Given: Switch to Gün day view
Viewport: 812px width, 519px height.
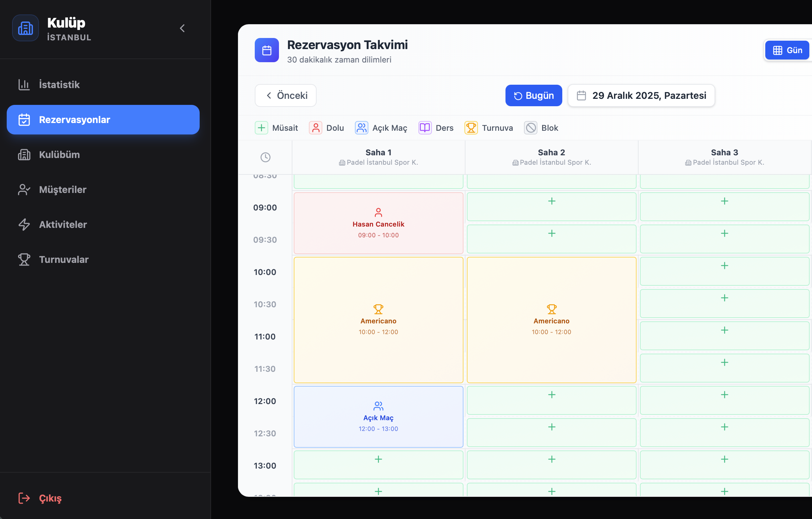Looking at the screenshot, I should 787,50.
